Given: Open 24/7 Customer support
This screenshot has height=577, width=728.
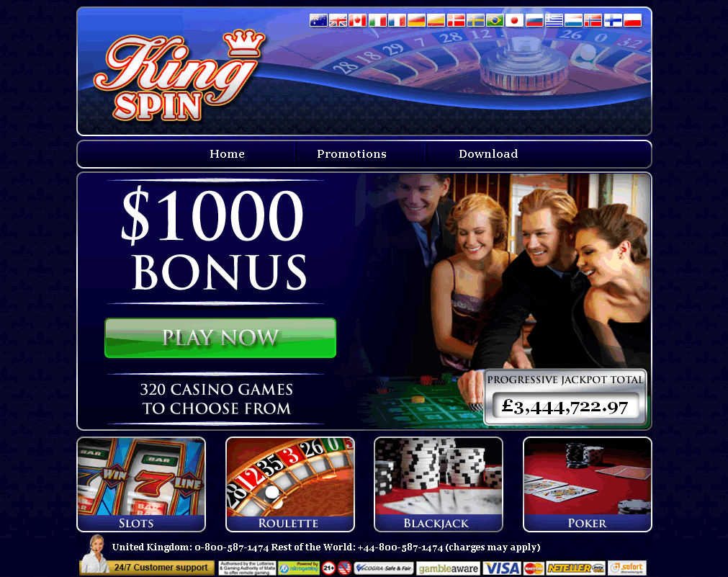Looking at the screenshot, I should [147, 567].
